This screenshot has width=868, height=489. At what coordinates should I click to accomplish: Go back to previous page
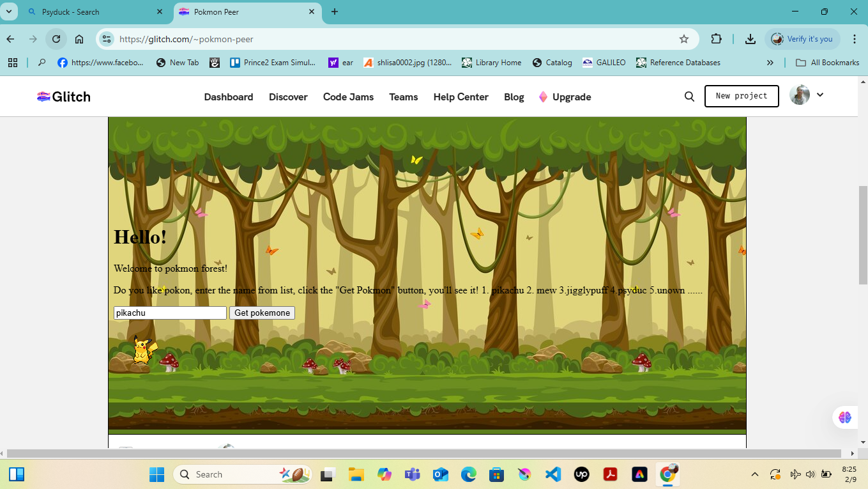[x=10, y=39]
